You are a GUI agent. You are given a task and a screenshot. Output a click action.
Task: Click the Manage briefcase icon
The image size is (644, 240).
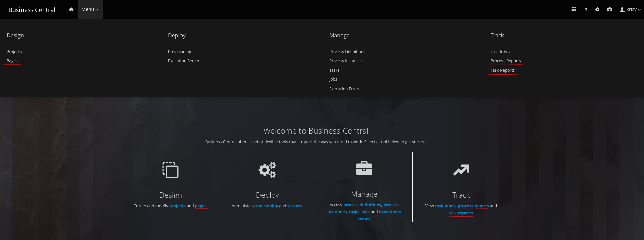pos(364,168)
